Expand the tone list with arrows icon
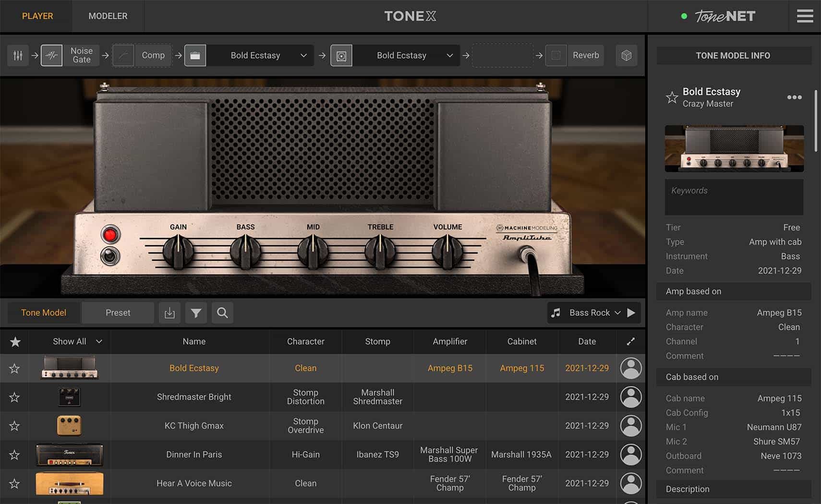Screen dimensions: 821x504 click(x=630, y=341)
